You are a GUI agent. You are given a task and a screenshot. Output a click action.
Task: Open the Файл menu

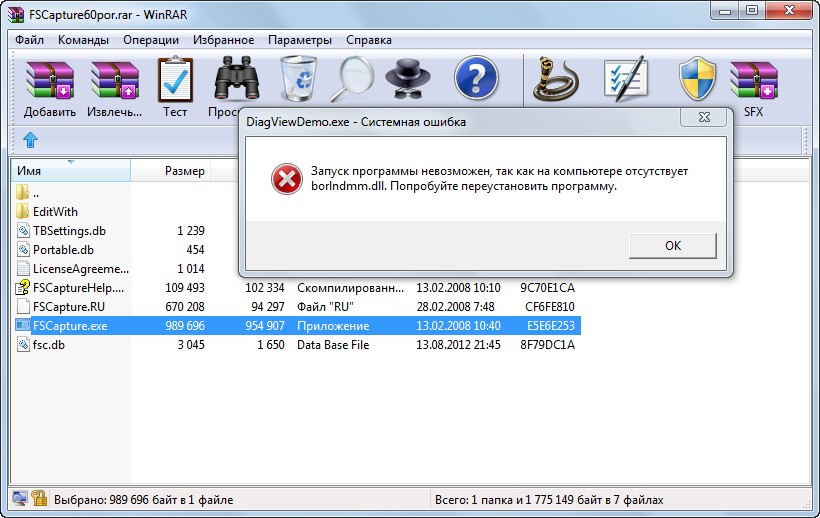[x=29, y=40]
